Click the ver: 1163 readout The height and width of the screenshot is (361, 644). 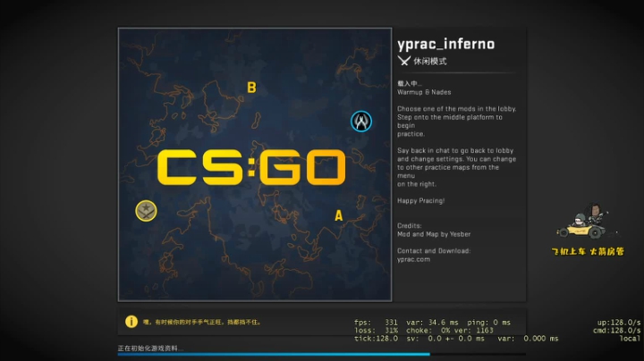coord(475,331)
